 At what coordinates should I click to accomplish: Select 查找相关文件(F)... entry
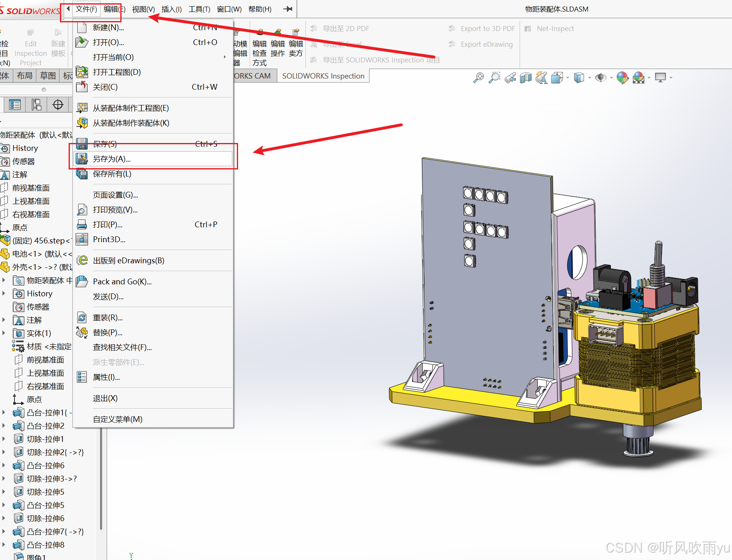[x=153, y=347]
